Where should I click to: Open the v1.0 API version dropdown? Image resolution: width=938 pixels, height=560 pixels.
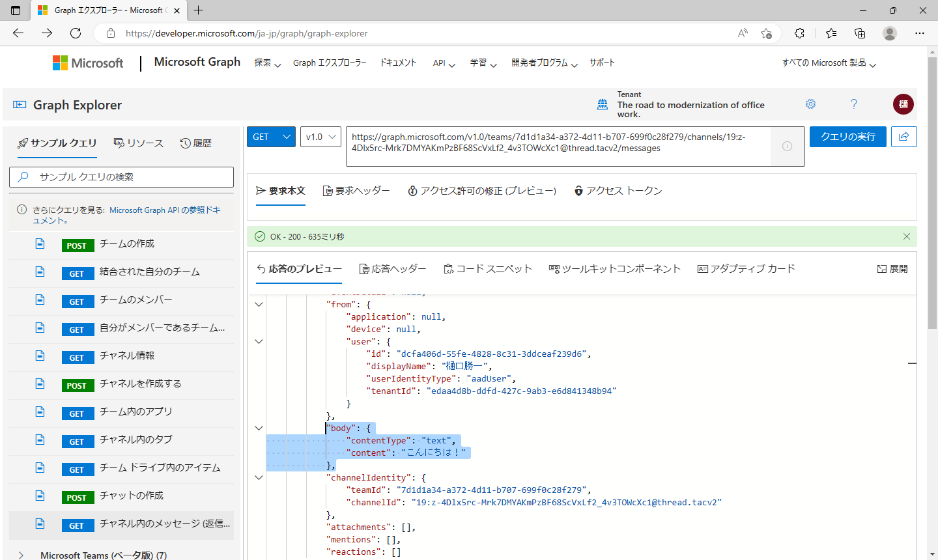pyautogui.click(x=320, y=137)
